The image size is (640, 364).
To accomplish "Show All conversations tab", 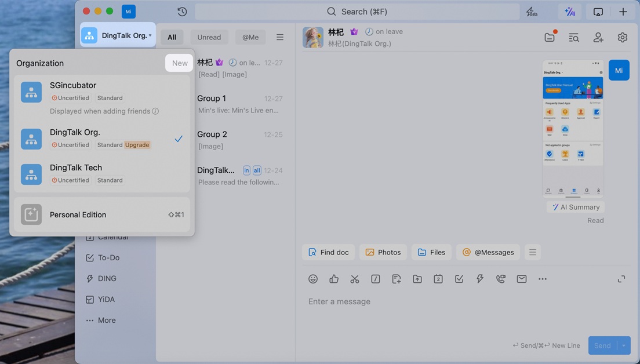I will (172, 37).
